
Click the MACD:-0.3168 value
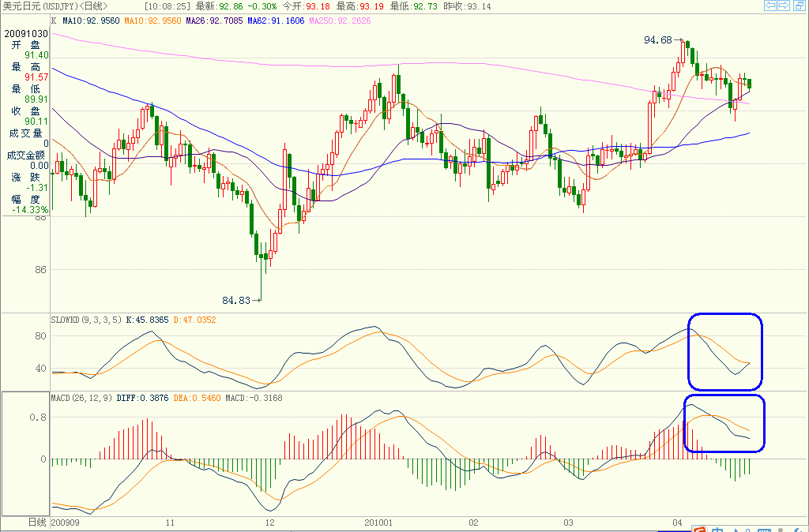tap(254, 398)
